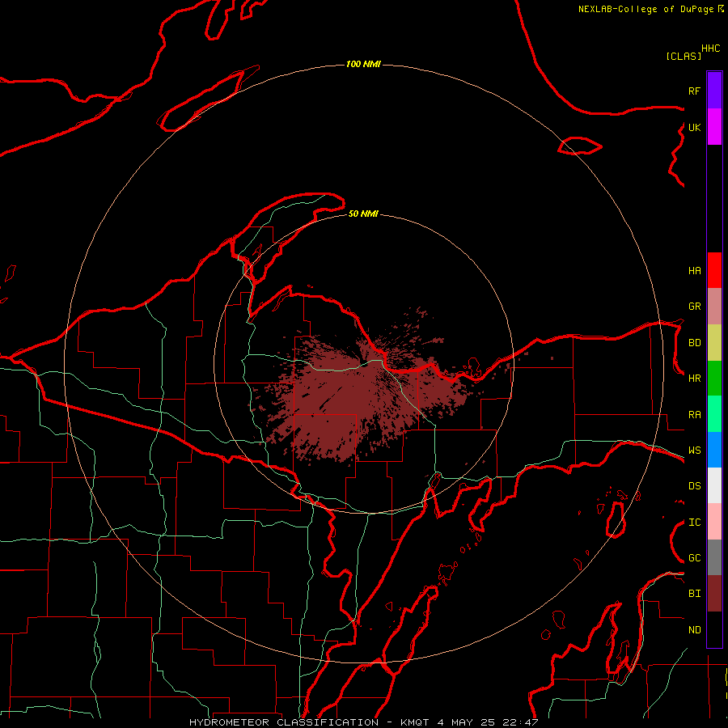This screenshot has width=728, height=728.
Task: Click the 'GR' legend label
Action: (694, 307)
